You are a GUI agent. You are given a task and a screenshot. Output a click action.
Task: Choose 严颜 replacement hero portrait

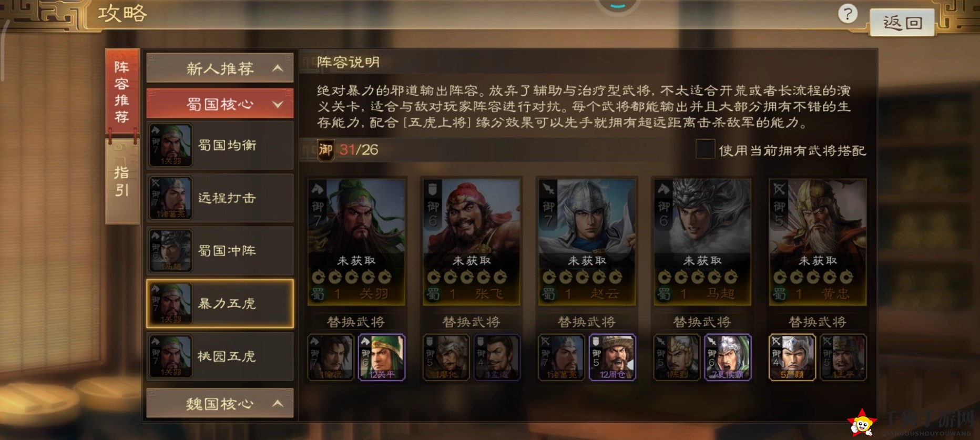[792, 357]
